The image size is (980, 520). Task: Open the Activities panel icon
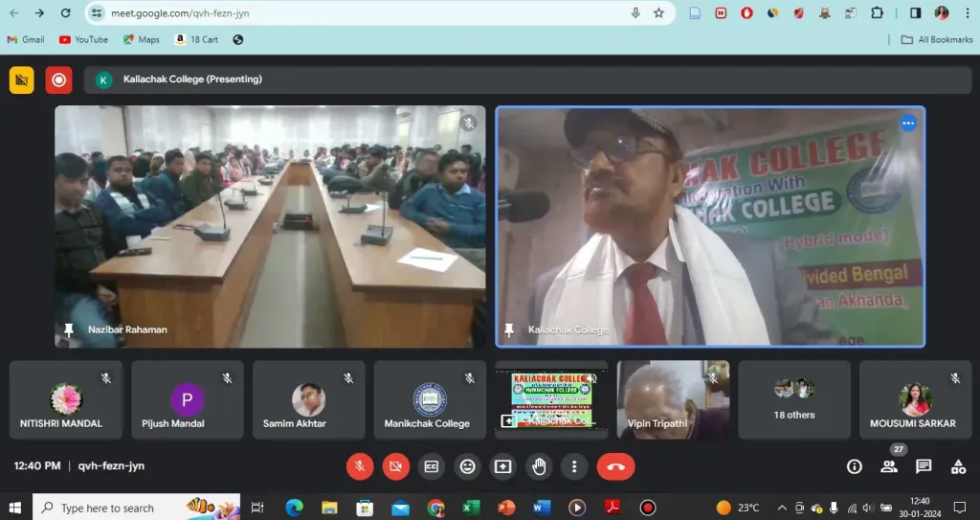click(x=958, y=466)
